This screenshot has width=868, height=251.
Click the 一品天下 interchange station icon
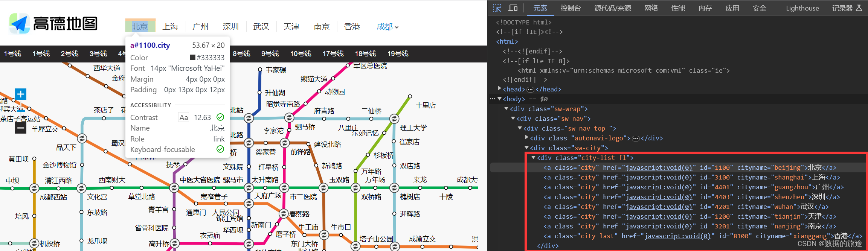pyautogui.click(x=82, y=138)
